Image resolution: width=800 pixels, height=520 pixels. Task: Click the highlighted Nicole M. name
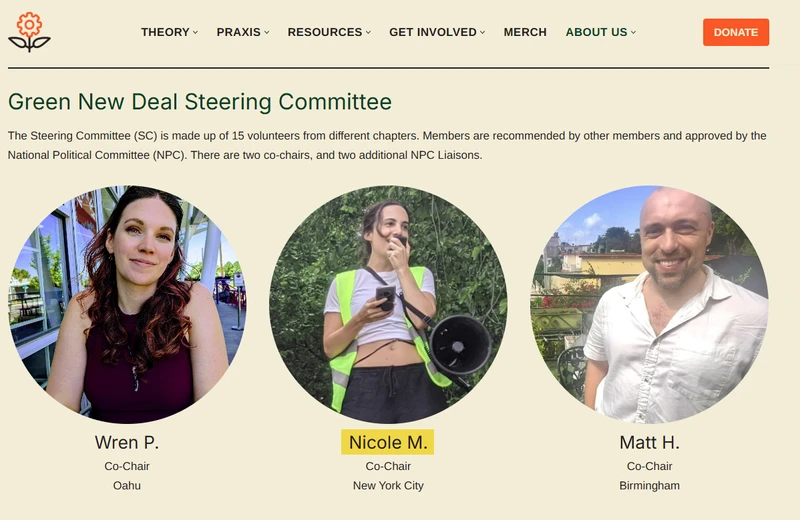coord(388,442)
